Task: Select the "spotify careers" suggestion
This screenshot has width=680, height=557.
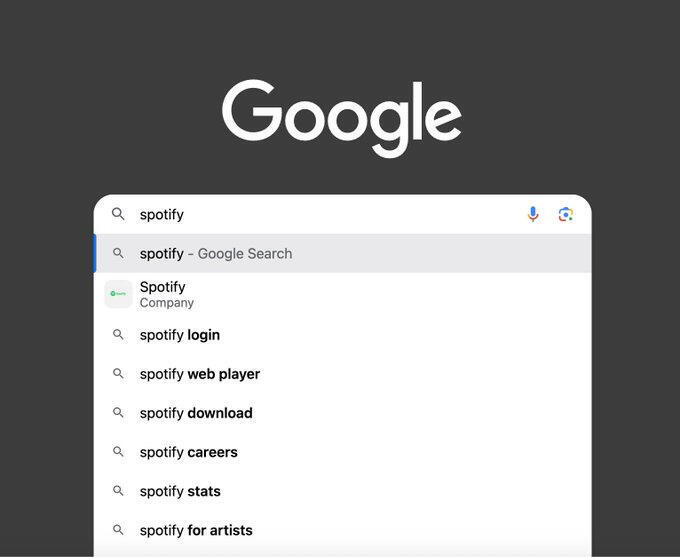Action: tap(189, 452)
